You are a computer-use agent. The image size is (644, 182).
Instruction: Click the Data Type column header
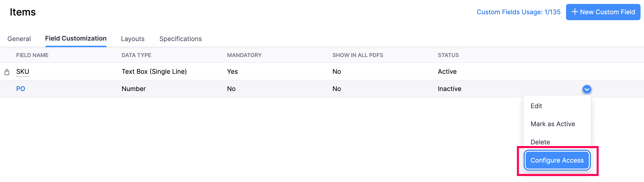click(x=136, y=55)
